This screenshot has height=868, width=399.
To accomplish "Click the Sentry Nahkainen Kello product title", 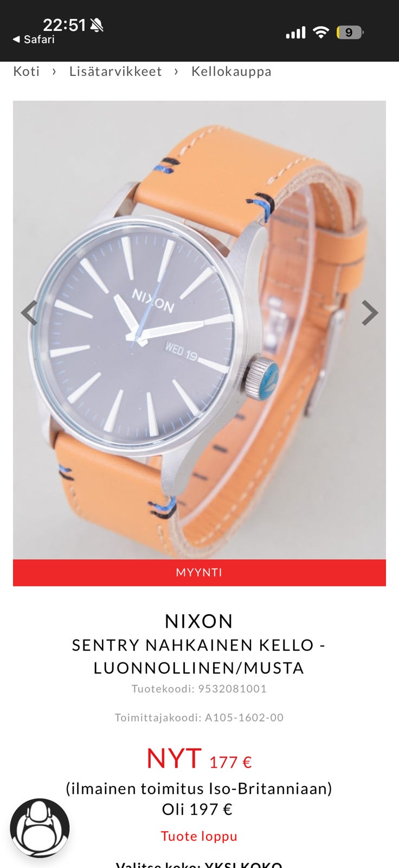I will pos(199,656).
